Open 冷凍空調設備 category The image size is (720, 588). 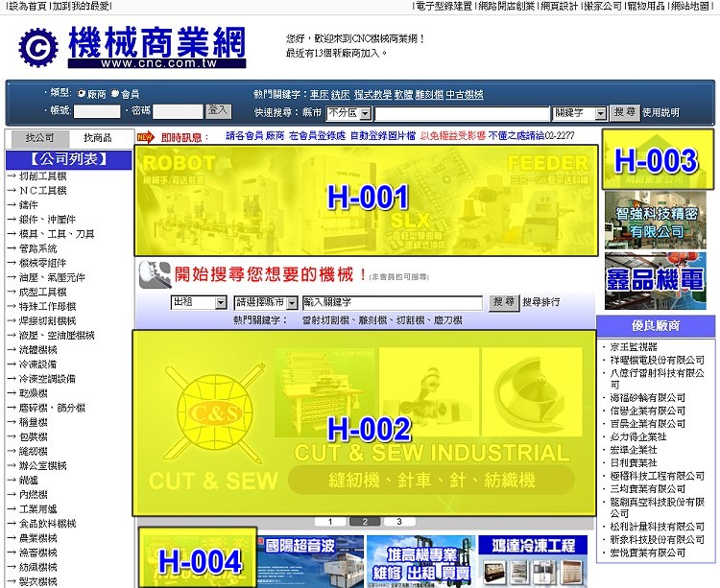tap(47, 379)
